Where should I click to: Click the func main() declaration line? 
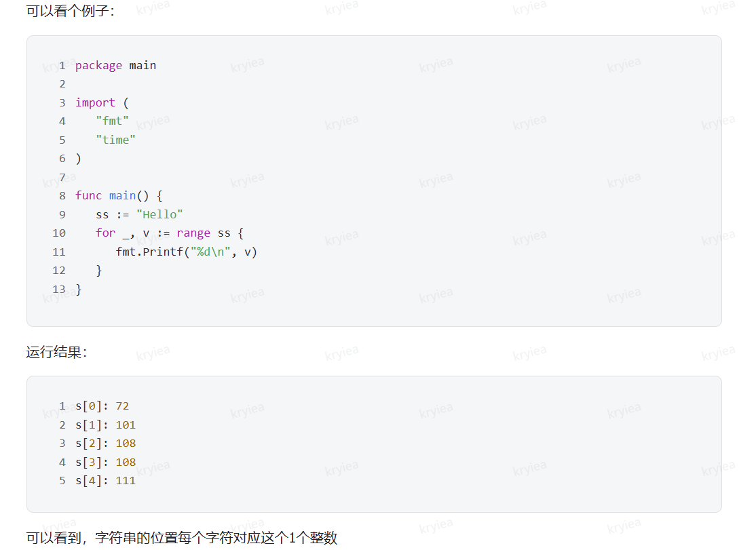point(119,196)
